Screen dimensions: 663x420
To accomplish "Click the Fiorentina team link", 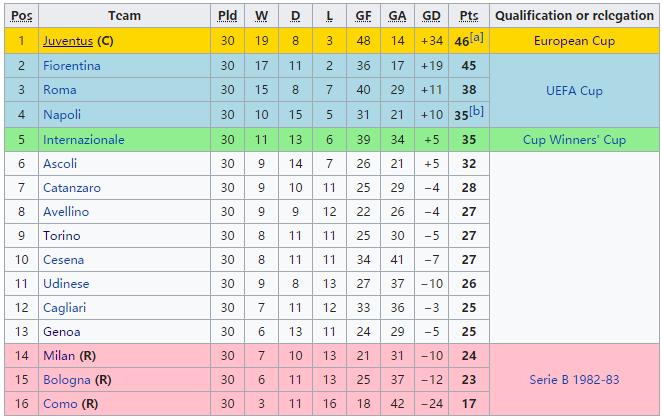I will [x=71, y=66].
